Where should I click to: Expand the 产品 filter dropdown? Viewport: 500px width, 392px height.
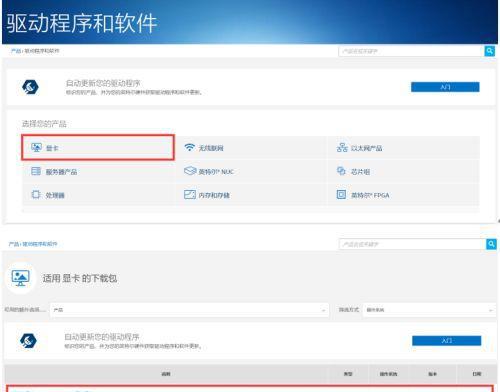click(x=189, y=310)
